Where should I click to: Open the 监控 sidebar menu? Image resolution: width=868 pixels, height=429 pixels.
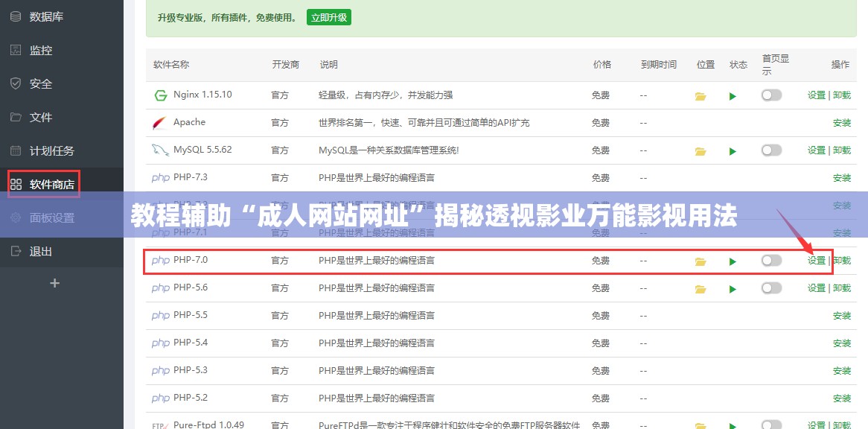[41, 51]
